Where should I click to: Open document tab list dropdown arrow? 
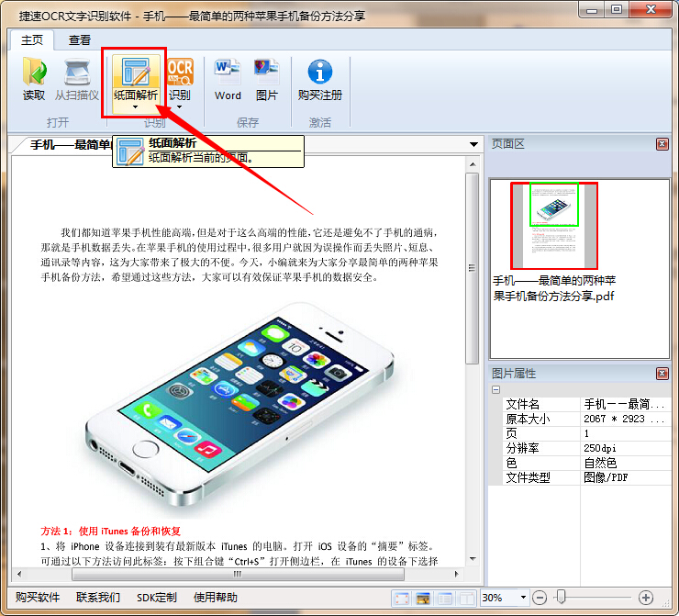click(x=473, y=144)
